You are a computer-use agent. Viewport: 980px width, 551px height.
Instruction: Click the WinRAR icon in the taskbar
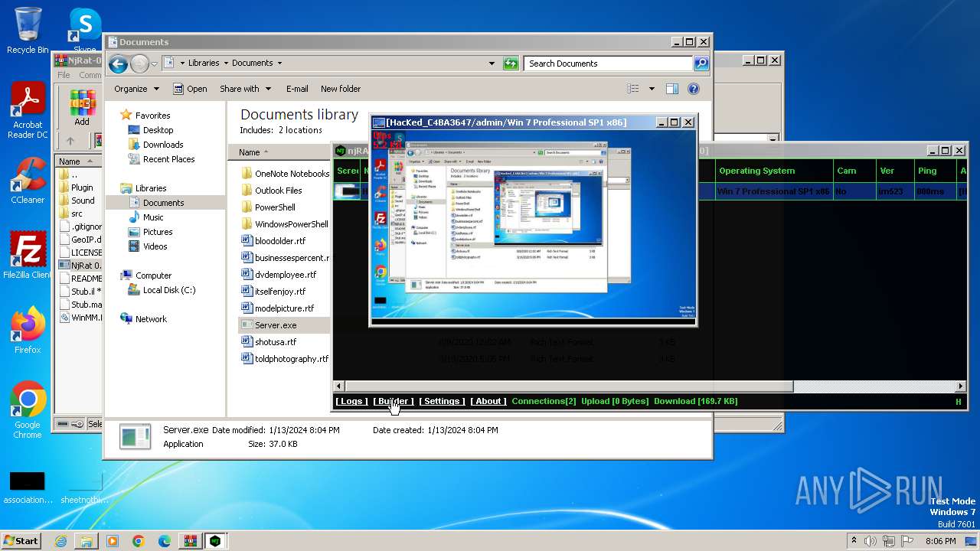coord(191,541)
